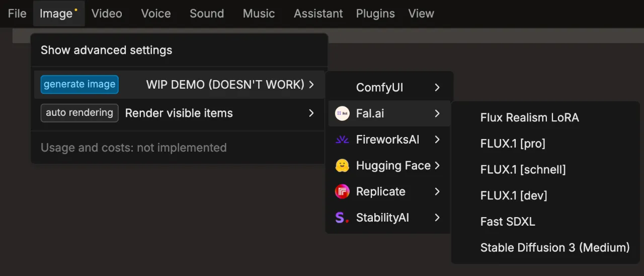
Task: Click the Fal.ai provider logo icon
Action: point(342,114)
